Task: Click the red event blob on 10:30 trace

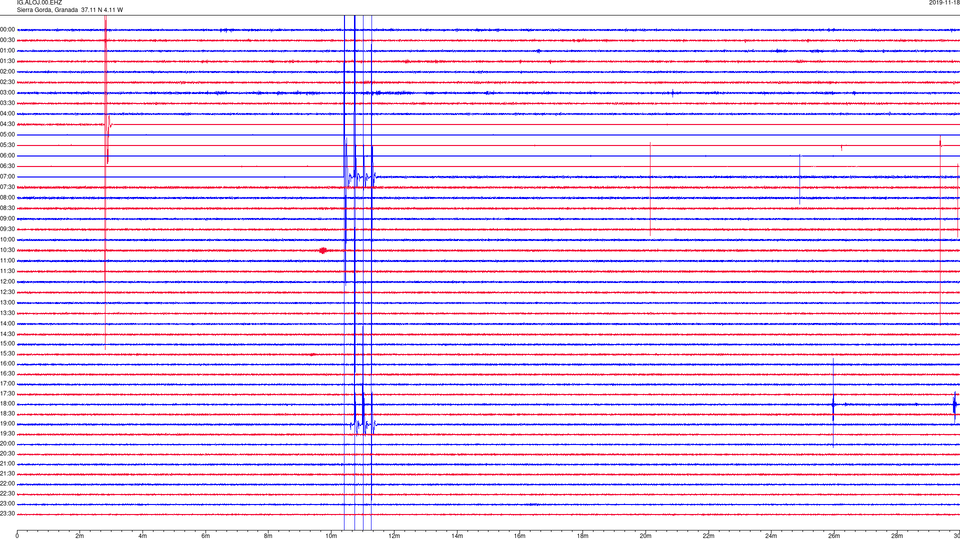Action: pos(323,250)
